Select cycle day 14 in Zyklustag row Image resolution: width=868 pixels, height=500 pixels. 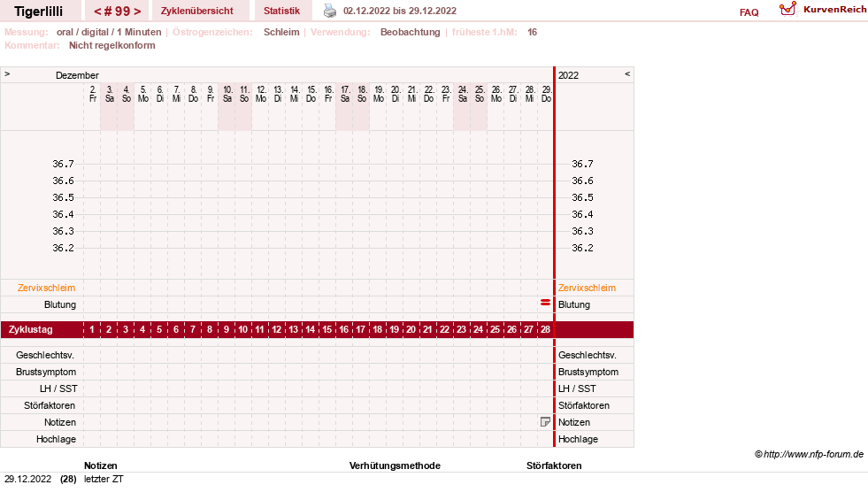(x=310, y=329)
